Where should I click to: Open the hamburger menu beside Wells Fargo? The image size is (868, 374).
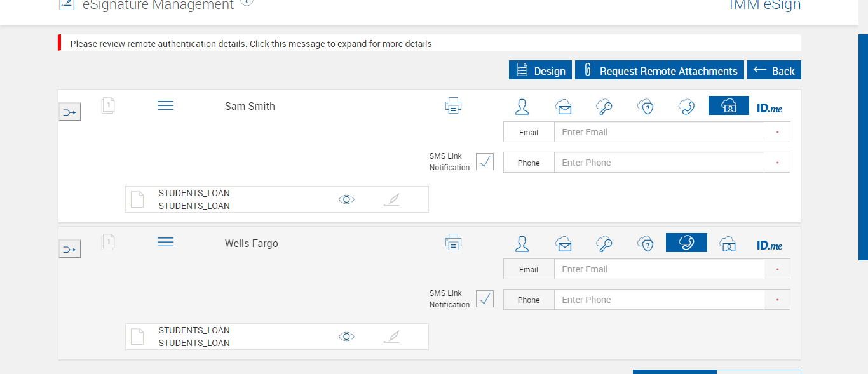165,243
